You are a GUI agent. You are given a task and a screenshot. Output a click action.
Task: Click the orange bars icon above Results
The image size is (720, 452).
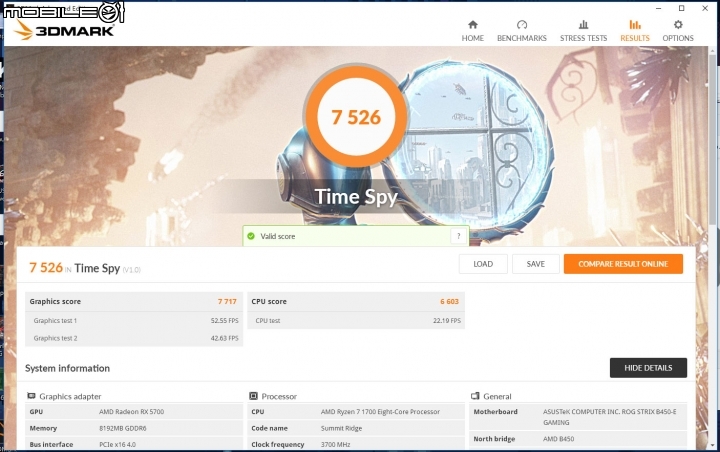pos(635,24)
